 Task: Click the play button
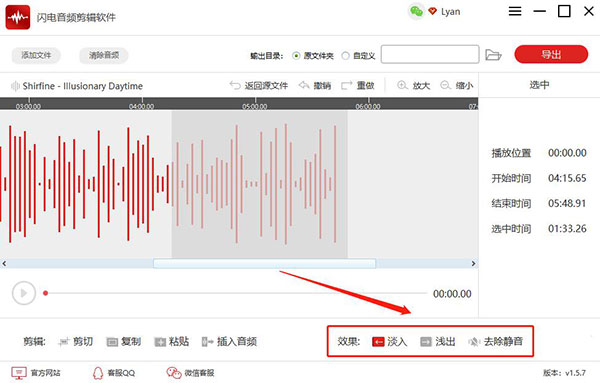[24, 293]
